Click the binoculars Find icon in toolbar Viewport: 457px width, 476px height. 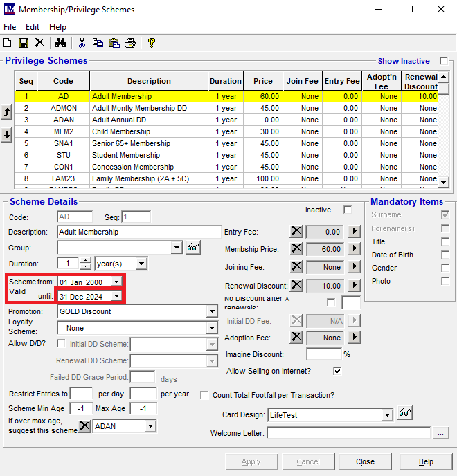(60, 43)
